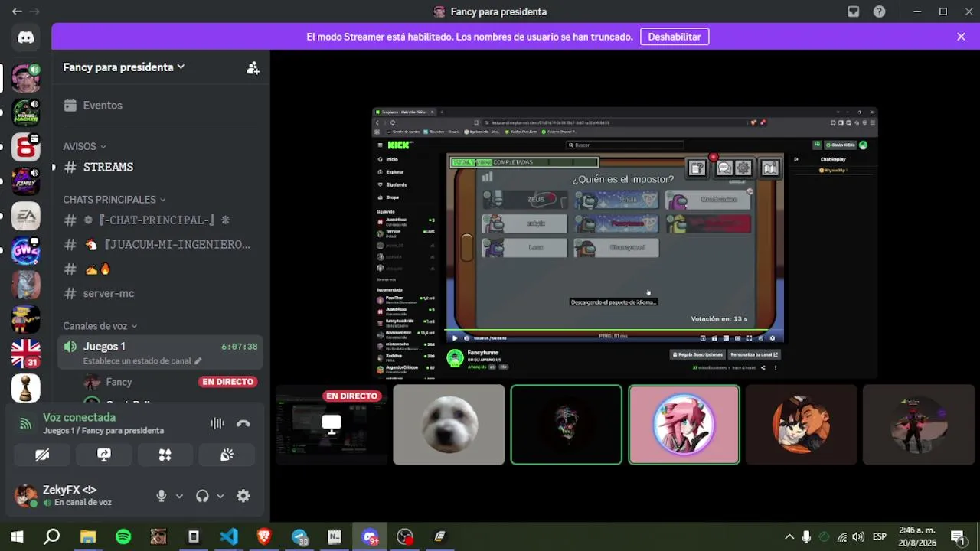Open Spotify from the taskbar
The height and width of the screenshot is (551, 980).
tap(123, 536)
